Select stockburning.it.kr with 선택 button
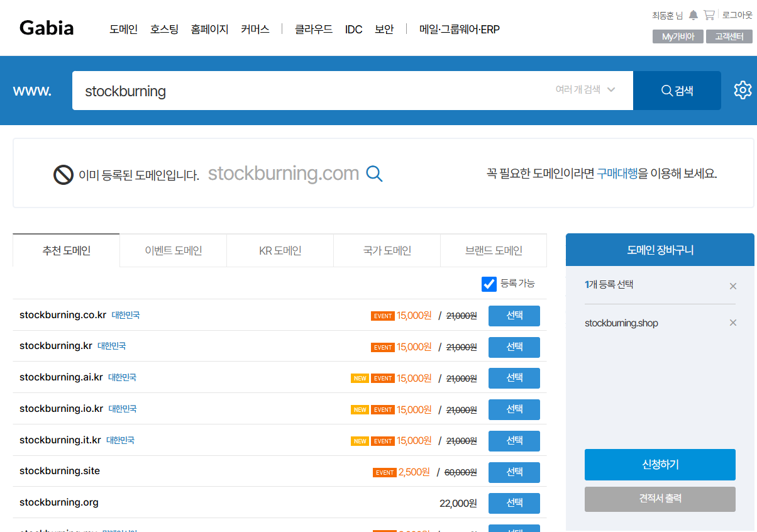Screen dimensions: 757x532 (x=514, y=441)
